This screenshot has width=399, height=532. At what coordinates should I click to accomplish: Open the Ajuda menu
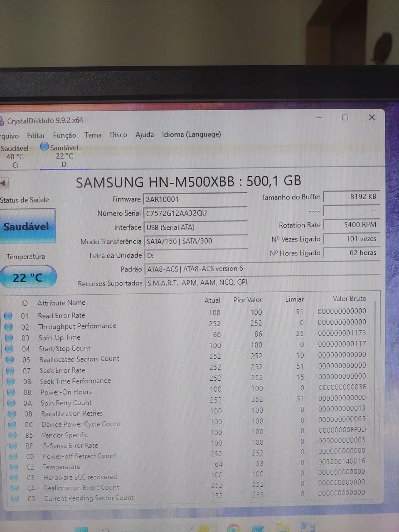(145, 135)
